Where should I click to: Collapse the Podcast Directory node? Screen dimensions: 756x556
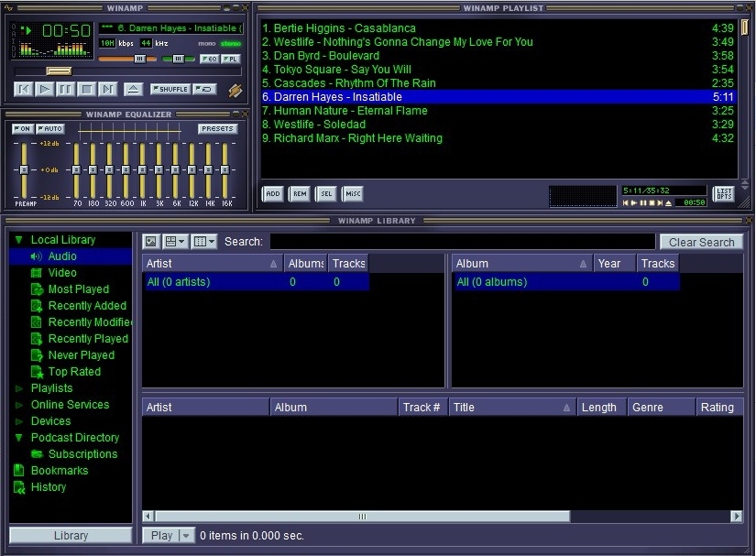[x=19, y=438]
